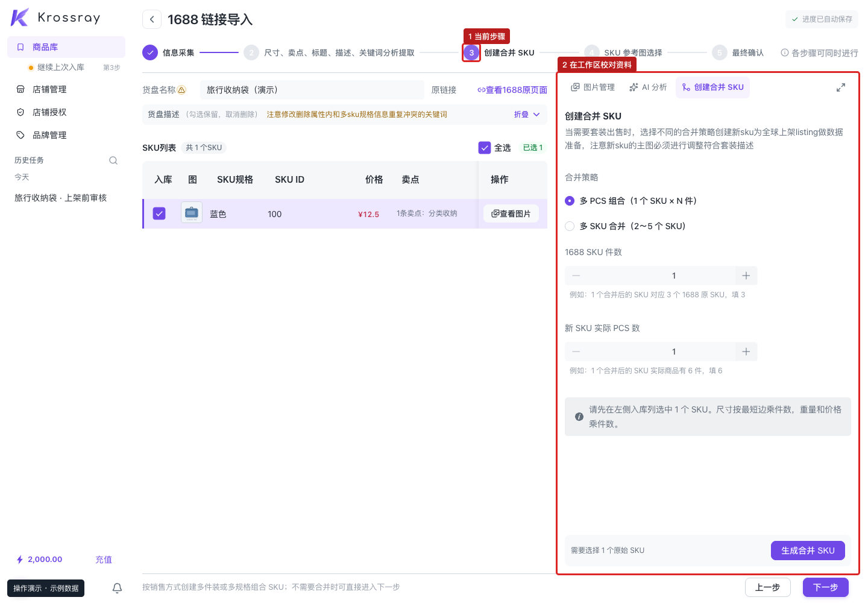
Task: Open 商品库 in the sidebar
Action: (66, 47)
